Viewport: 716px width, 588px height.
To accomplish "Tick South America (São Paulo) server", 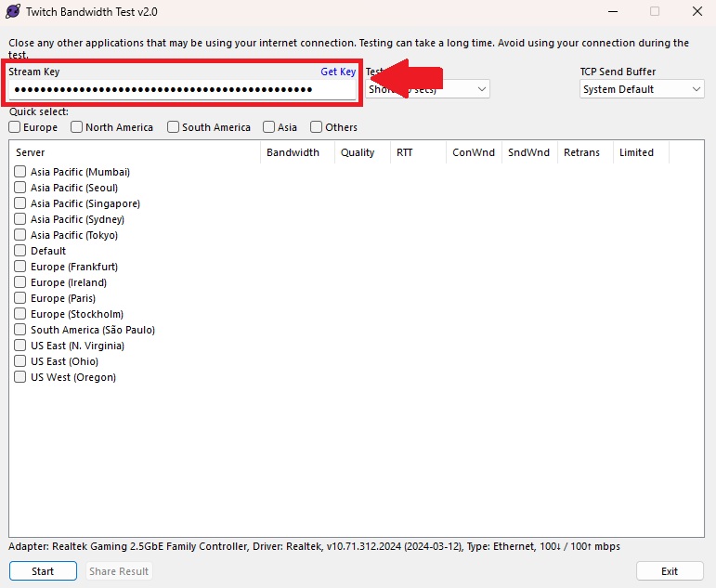I will click(20, 330).
